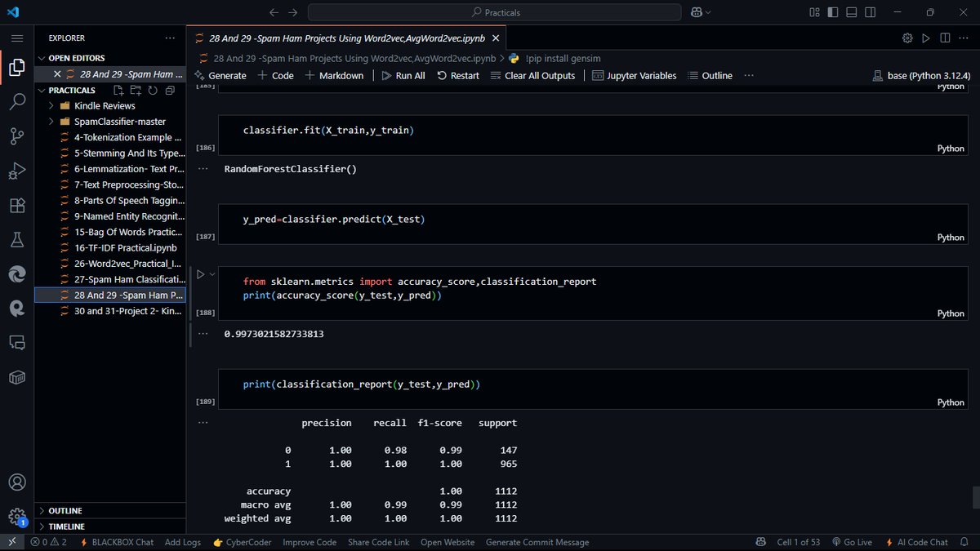Open the hamburger application menu
The width and height of the screenshot is (980, 551).
[16, 38]
